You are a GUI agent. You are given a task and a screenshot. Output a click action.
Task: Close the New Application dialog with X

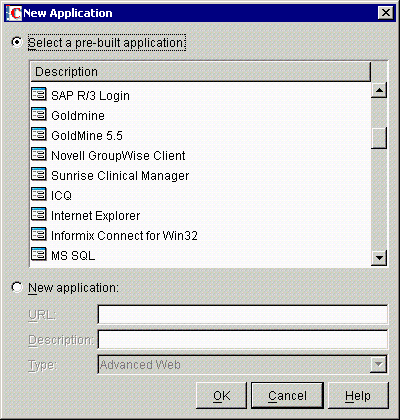point(386,13)
